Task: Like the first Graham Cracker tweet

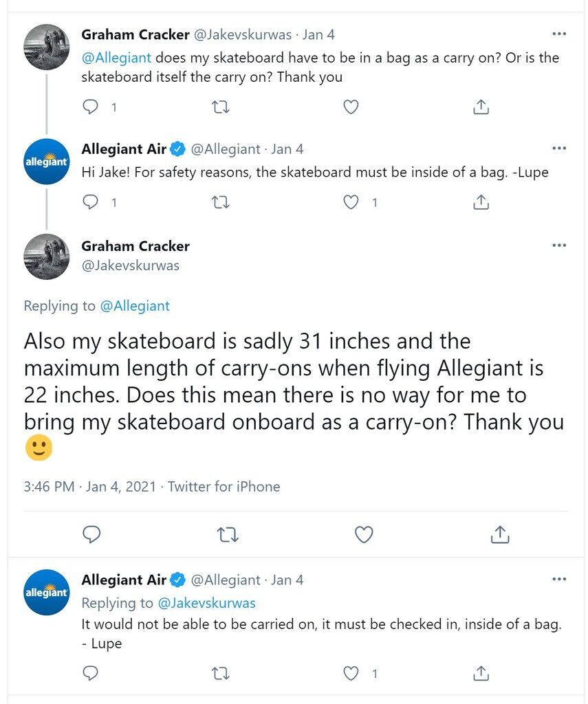Action: pyautogui.click(x=351, y=107)
